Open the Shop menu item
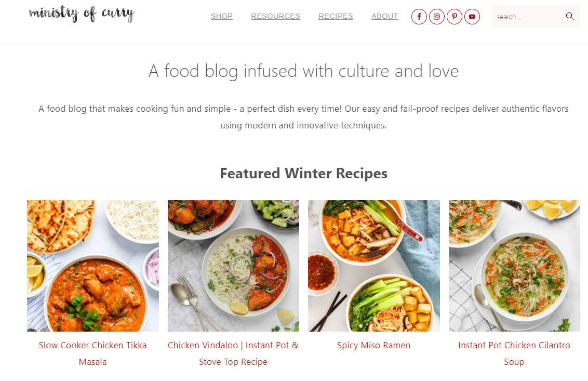 pos(222,16)
